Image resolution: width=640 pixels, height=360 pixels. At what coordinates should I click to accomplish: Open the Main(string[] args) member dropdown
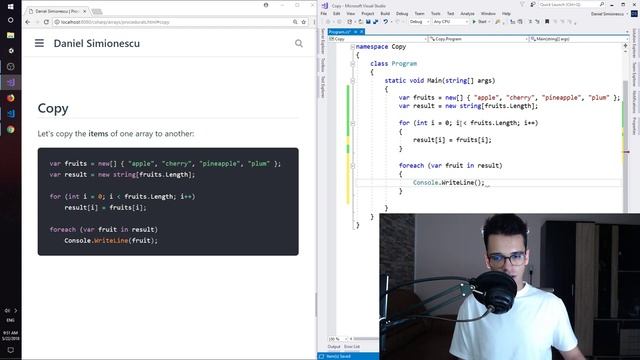579,39
